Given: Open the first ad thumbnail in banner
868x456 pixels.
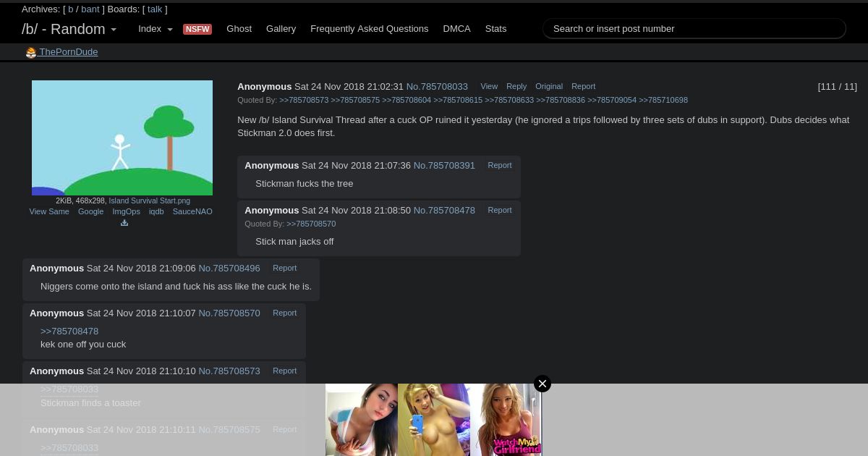Looking at the screenshot, I should point(362,420).
